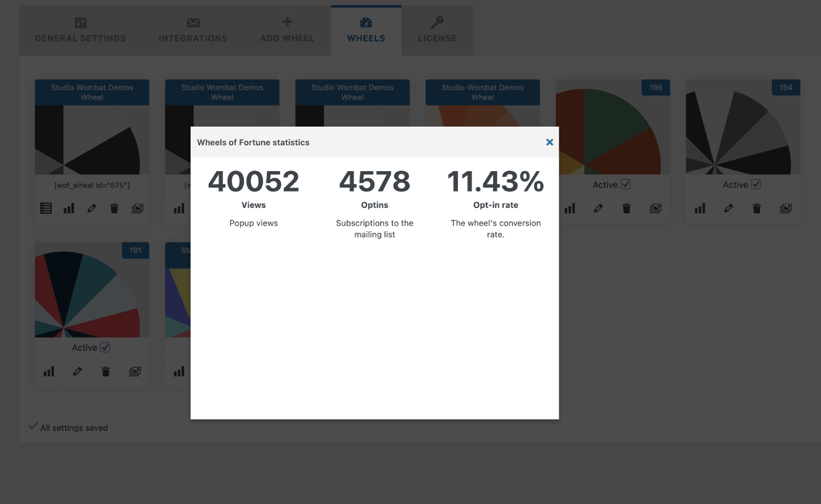Close the Wheels of Fortune statistics dialog
This screenshot has width=821, height=504.
tap(549, 142)
